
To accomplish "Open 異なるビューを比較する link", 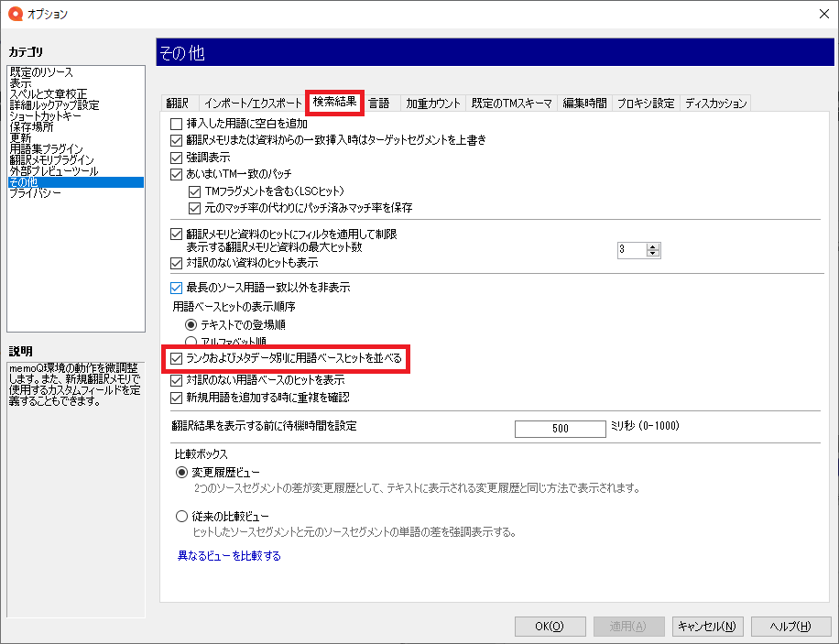I will coord(229,556).
